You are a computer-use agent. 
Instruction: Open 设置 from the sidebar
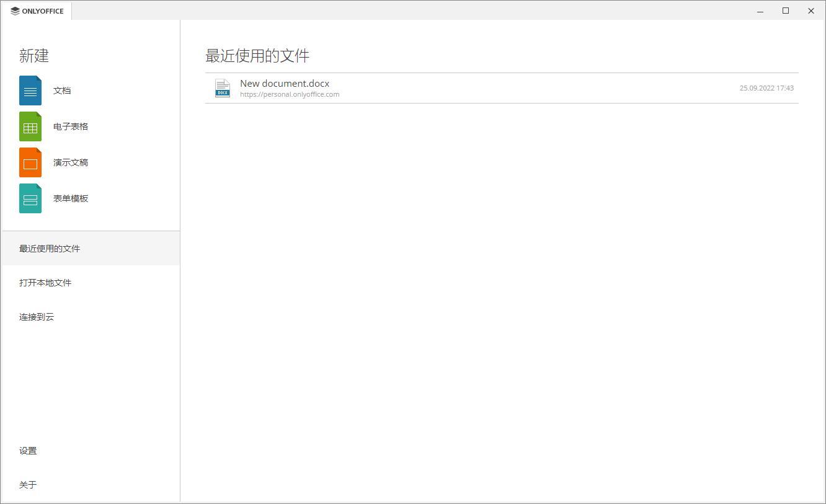pos(28,450)
